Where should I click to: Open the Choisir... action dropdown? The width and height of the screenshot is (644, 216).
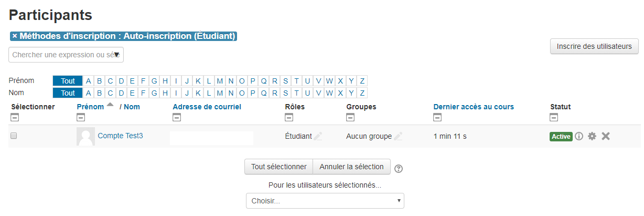[x=325, y=201]
